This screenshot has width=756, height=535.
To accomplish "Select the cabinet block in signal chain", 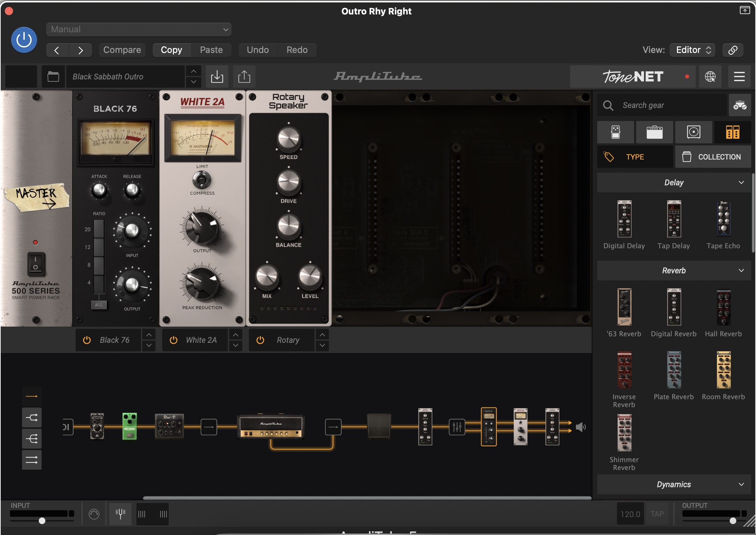I will click(x=379, y=426).
